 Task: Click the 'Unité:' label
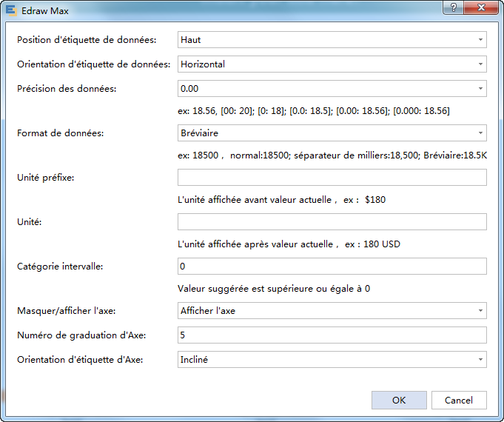coord(30,222)
